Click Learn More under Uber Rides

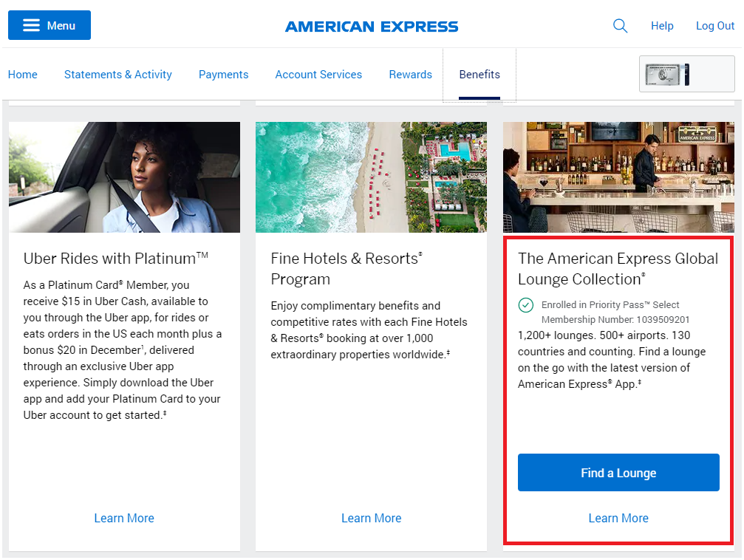[124, 518]
